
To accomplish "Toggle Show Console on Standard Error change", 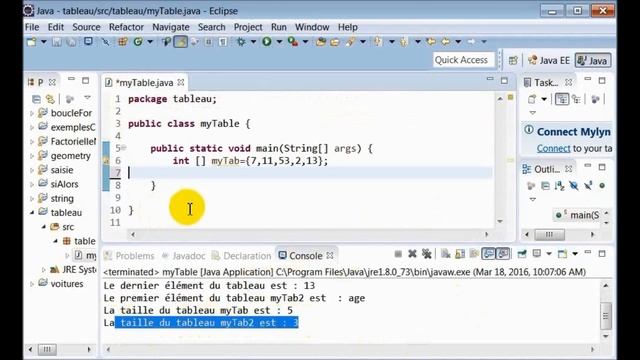I will (503, 254).
